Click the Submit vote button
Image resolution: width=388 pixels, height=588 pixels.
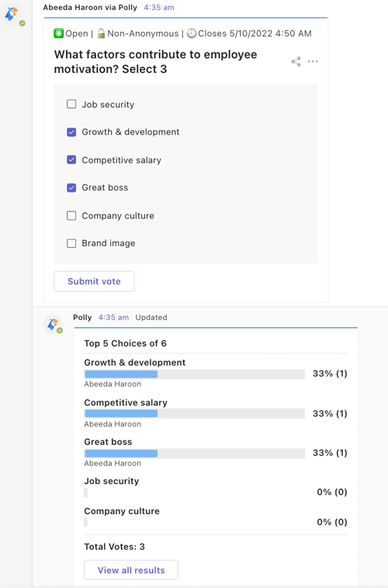coord(94,281)
